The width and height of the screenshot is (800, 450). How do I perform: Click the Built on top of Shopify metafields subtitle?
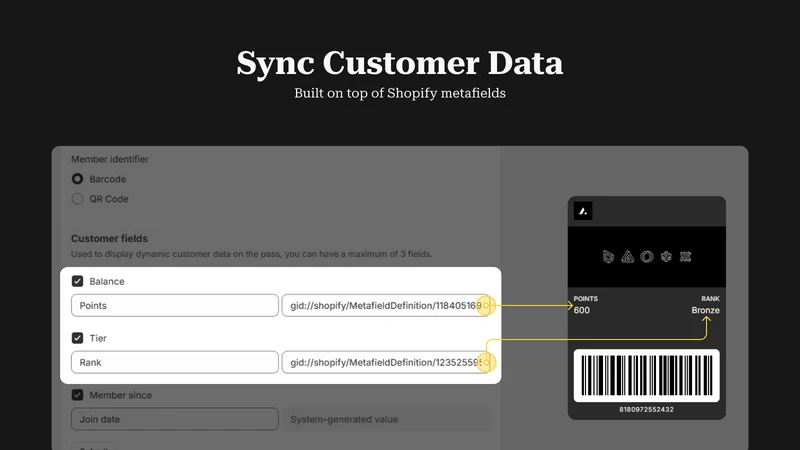(x=400, y=93)
